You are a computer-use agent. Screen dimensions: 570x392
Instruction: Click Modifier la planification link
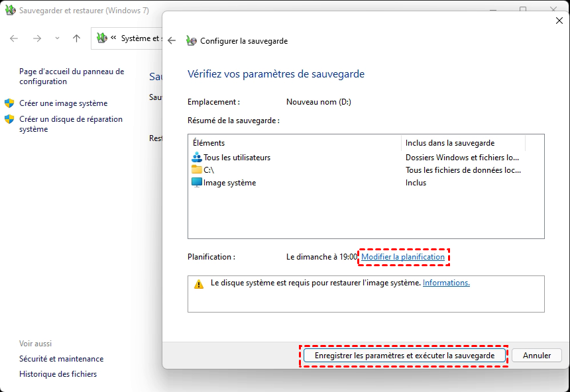[403, 257]
